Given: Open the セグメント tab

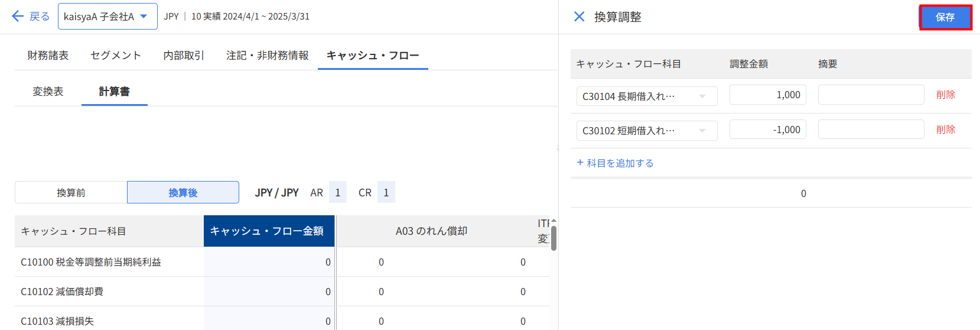Looking at the screenshot, I should pos(116,55).
